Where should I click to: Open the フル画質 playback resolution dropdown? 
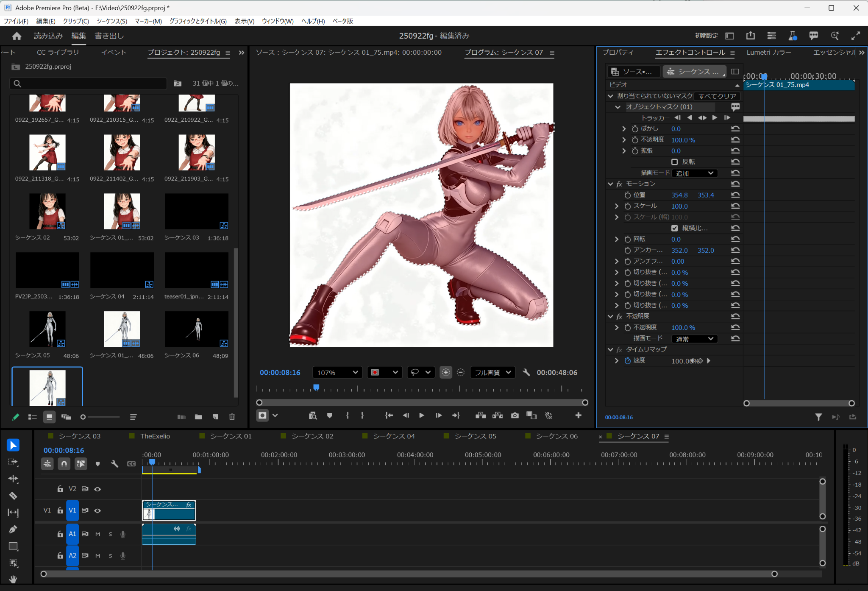tap(492, 372)
